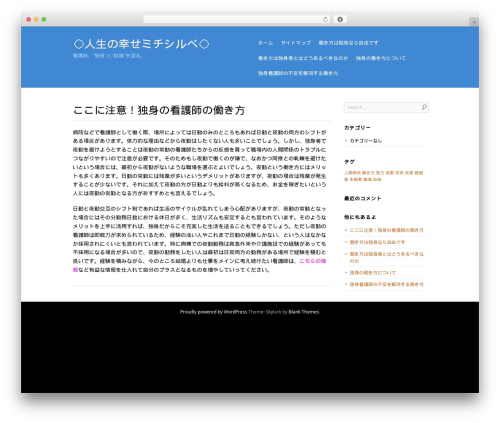500x423 pixels.
Task: Follow the pink こちらの情報 link in the article
Action: coord(313,261)
